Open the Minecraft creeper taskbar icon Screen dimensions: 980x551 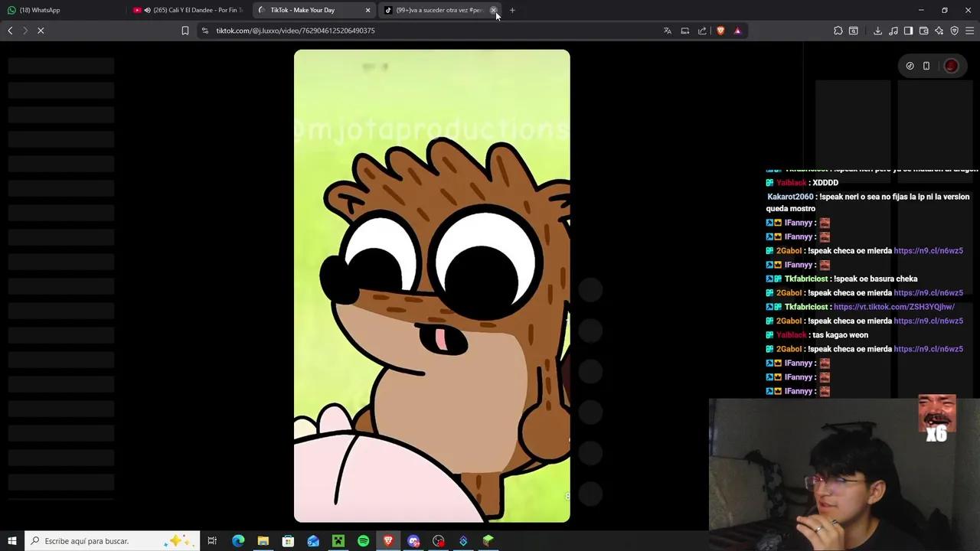(x=338, y=541)
